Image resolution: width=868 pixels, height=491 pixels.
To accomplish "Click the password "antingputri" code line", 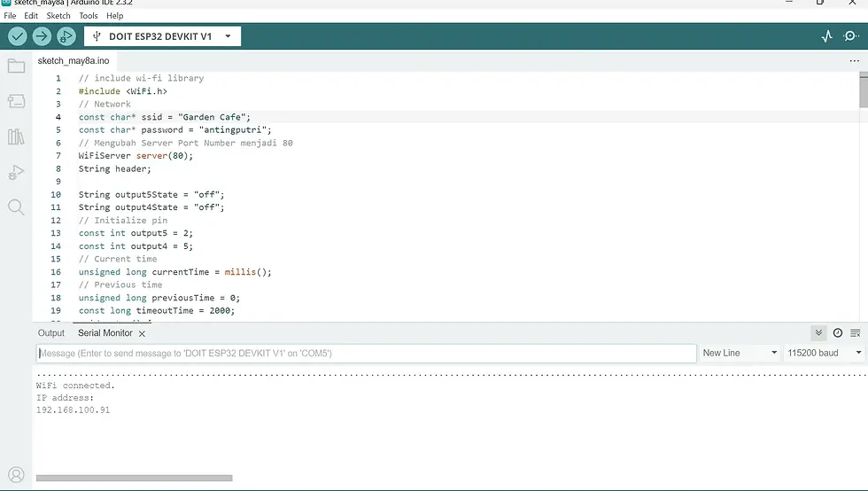I will [175, 130].
